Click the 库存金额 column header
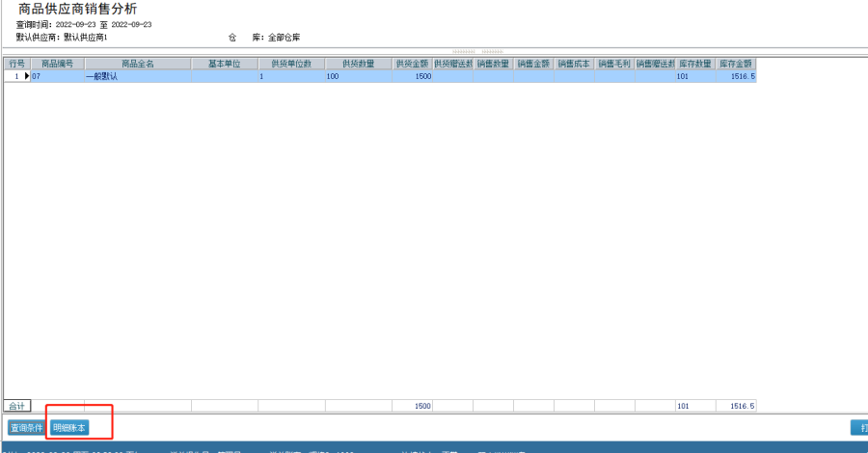Screen dimensions: 868x453 736,64
